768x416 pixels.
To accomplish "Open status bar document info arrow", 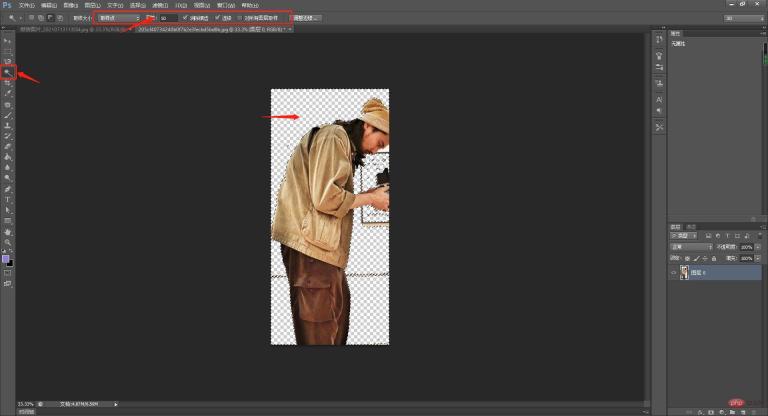I will [x=116, y=404].
